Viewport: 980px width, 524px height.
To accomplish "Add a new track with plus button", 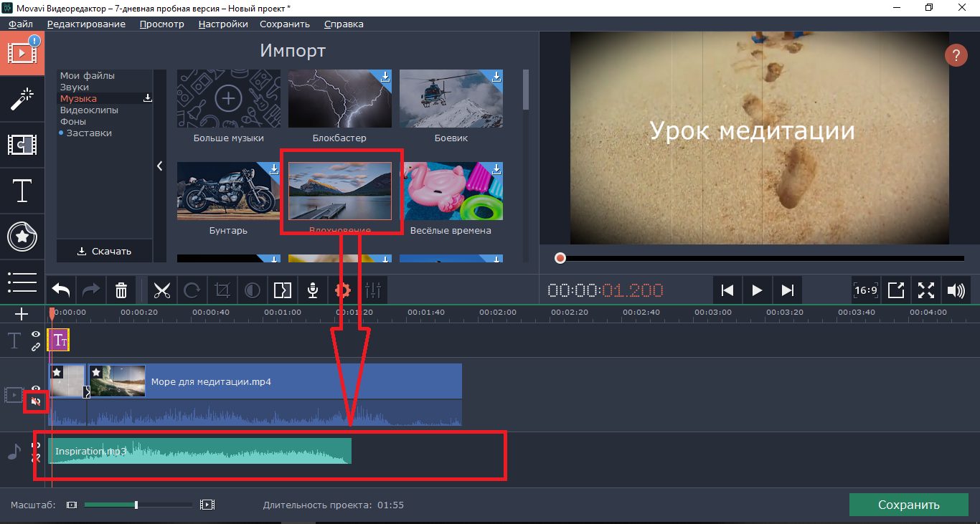I will point(22,314).
